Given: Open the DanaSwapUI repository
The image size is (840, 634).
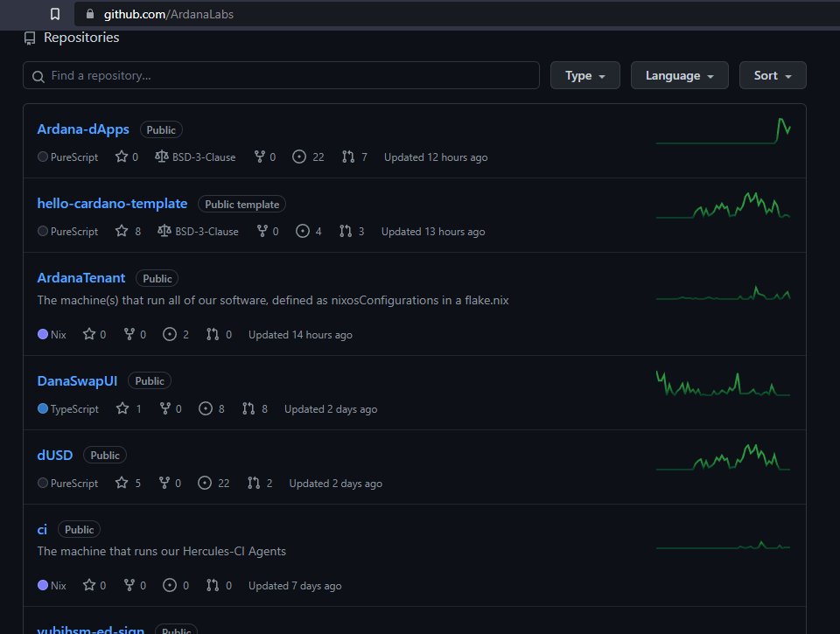Looking at the screenshot, I should click(77, 380).
